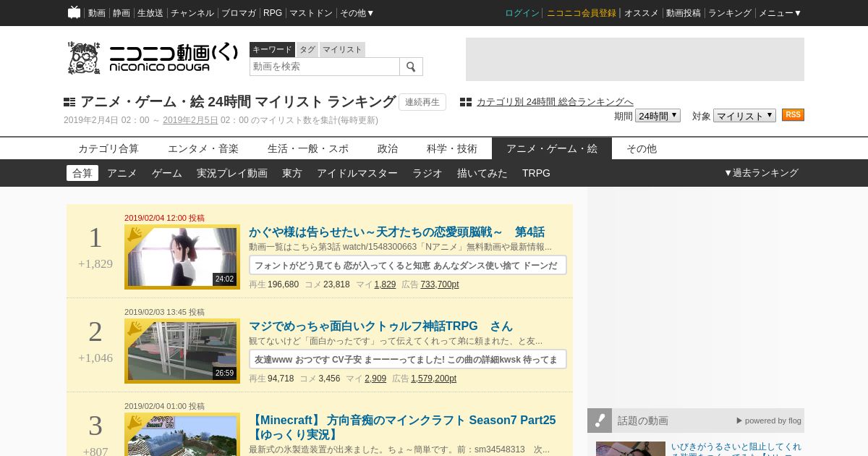Open かぐや様は告らせたい 第4話 thumbnail

coord(182,257)
